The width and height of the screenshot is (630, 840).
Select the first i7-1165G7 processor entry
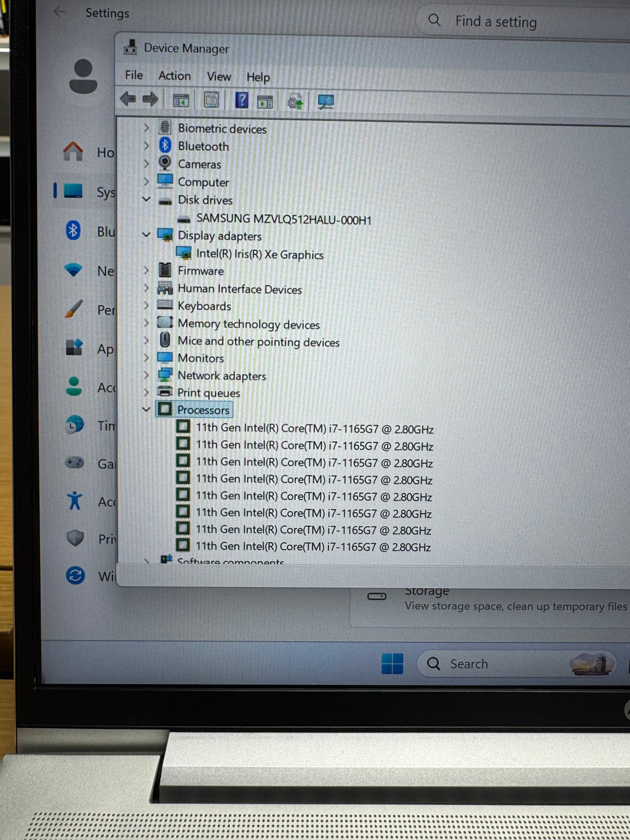tap(314, 428)
